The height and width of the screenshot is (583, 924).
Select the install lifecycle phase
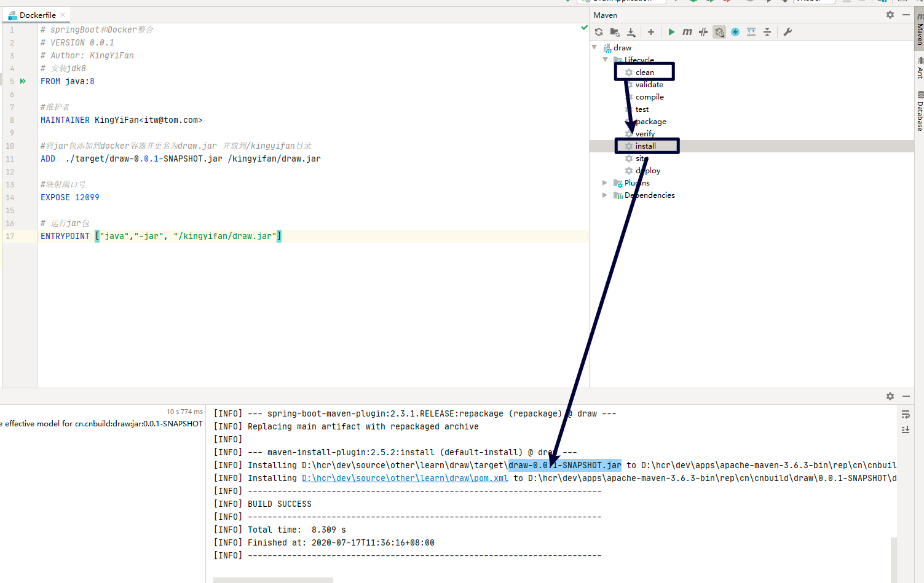click(646, 146)
